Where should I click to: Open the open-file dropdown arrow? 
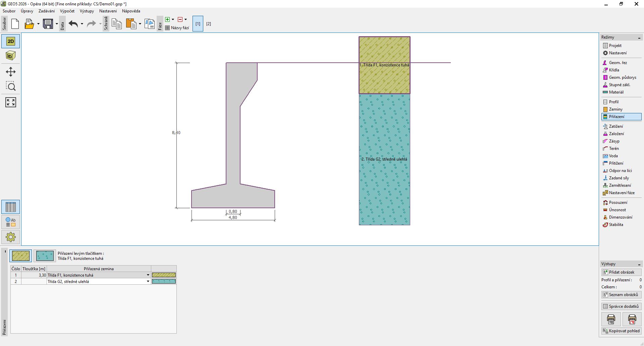point(38,24)
